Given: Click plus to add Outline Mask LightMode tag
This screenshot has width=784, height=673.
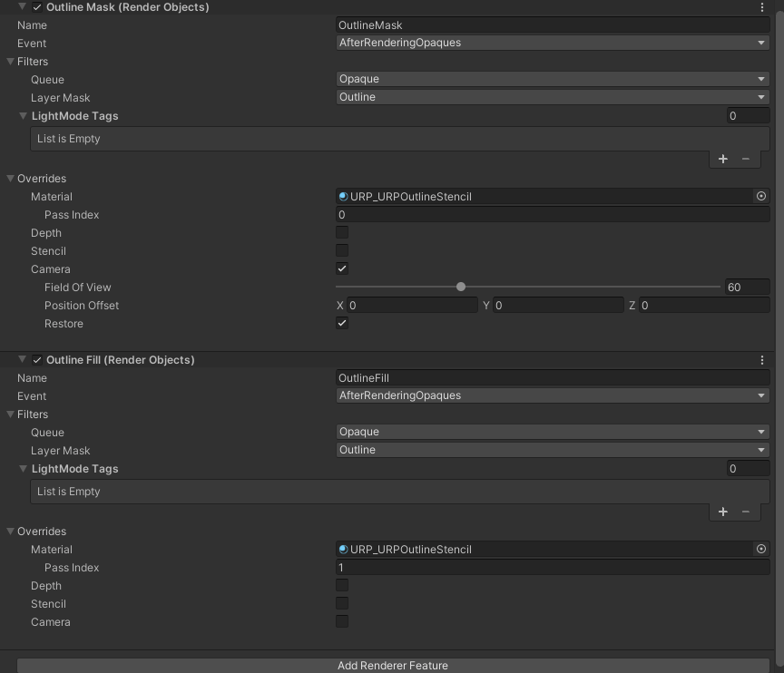Looking at the screenshot, I should point(723,159).
